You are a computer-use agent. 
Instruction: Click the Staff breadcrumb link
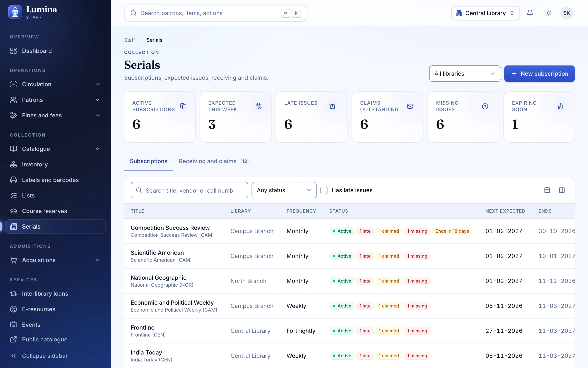[x=129, y=40]
